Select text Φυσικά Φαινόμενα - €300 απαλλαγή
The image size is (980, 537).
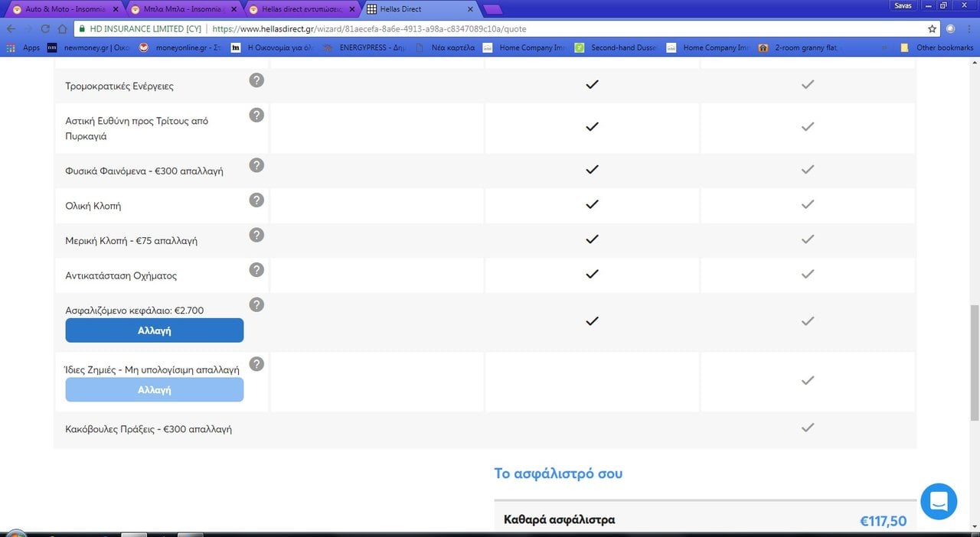click(144, 171)
